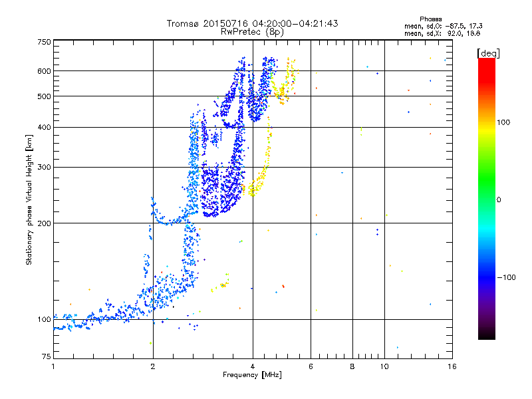Click the 'mean, sd,O: -87.5, 17.3' line
This screenshot has height=399, width=532.
pos(444,26)
